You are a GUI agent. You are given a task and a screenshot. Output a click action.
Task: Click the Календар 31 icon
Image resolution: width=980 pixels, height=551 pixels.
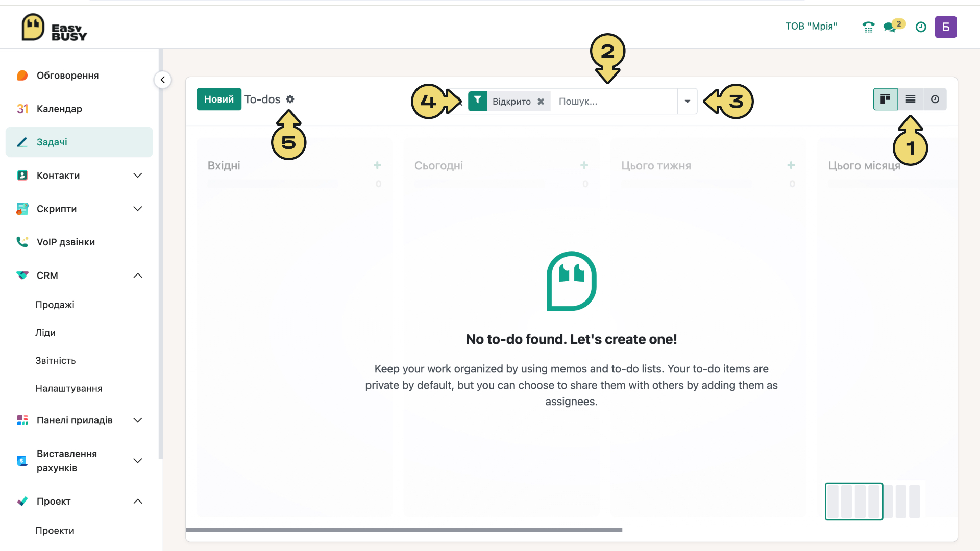coord(22,109)
